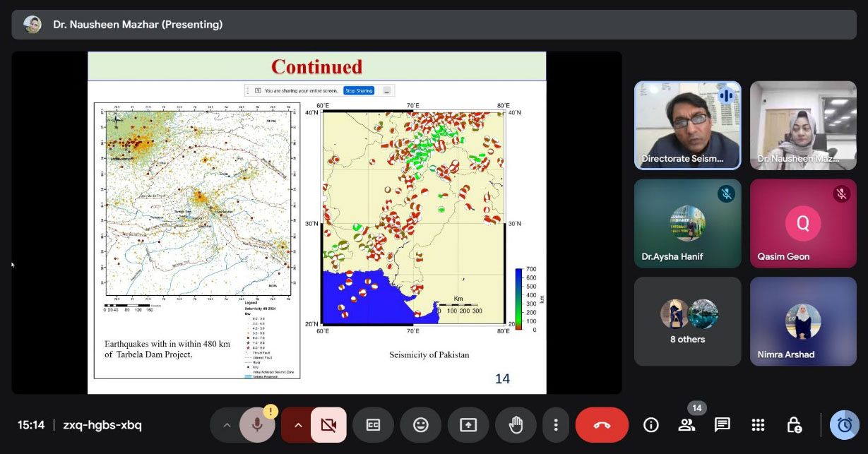Click muted mic icon on Dr.Aysha Hanif tile
This screenshot has width=868, height=454.
(x=725, y=193)
